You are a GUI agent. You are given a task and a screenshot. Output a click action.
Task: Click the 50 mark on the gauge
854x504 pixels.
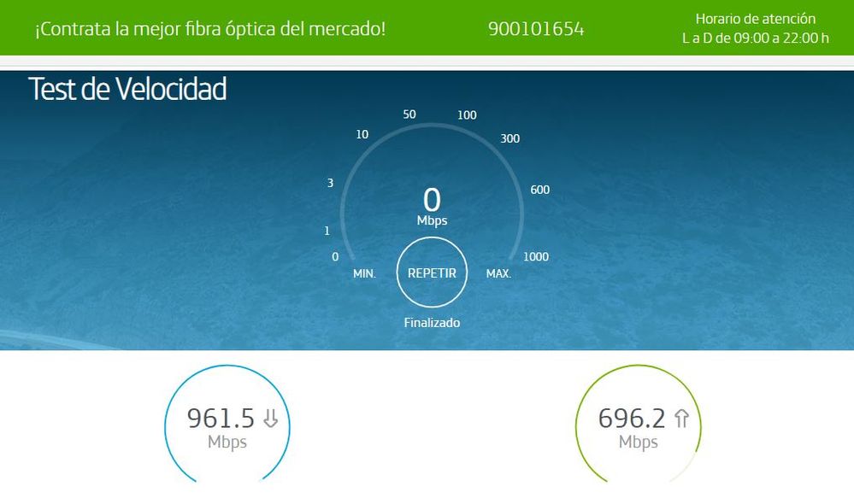tap(409, 114)
